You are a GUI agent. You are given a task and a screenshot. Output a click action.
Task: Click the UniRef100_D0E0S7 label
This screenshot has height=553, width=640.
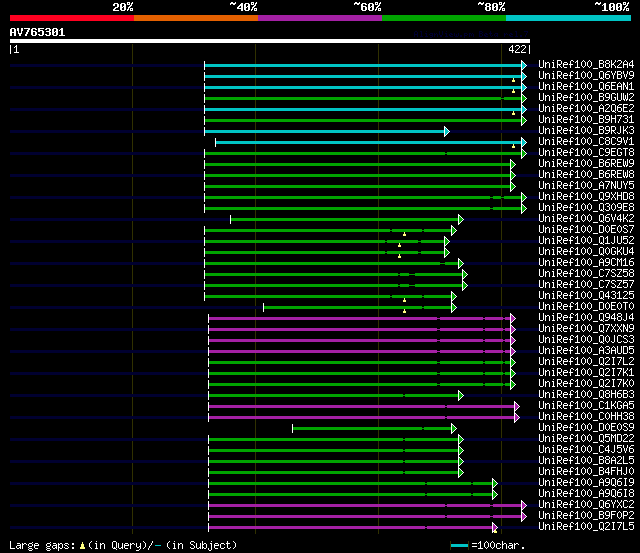coord(586,230)
